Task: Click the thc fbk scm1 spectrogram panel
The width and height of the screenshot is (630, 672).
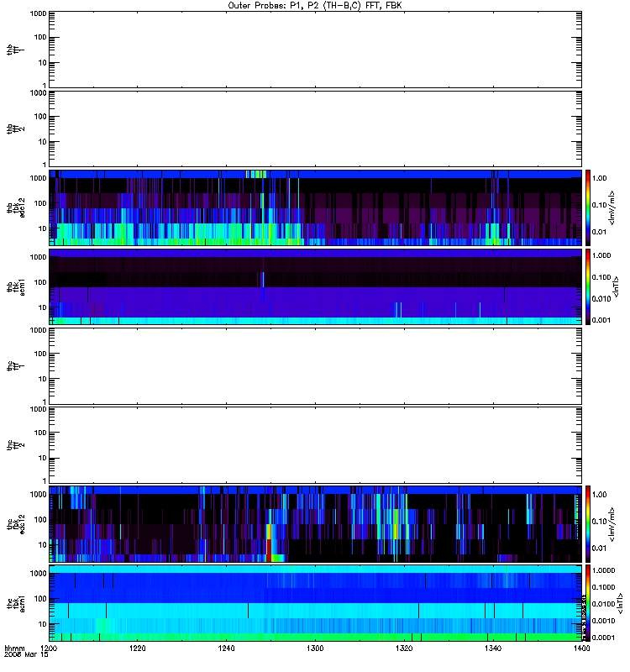Action: (x=315, y=603)
